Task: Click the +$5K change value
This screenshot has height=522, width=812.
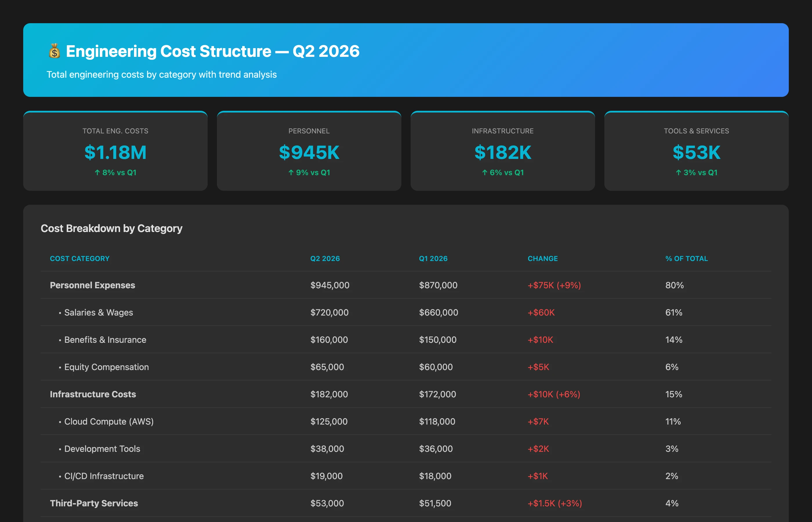Action: tap(539, 367)
